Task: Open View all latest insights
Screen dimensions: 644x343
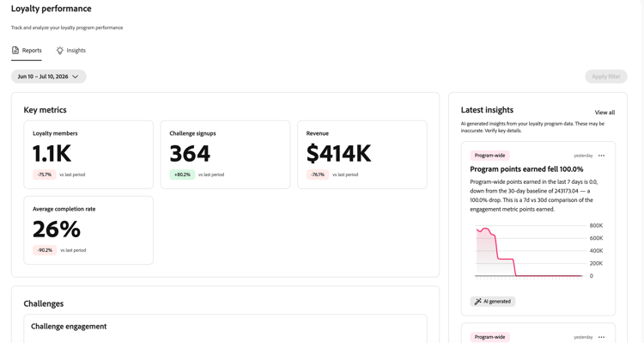Action: 605,113
